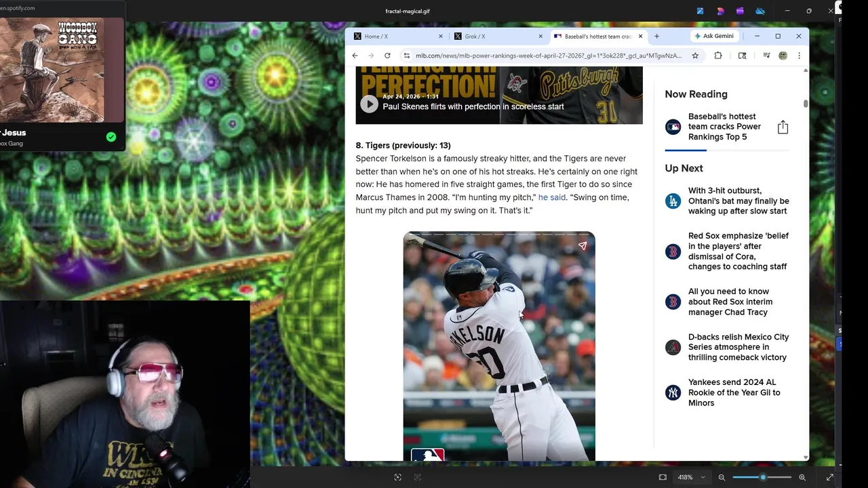The width and height of the screenshot is (868, 488).
Task: Open Red Sox dismissal of Cora article
Action: tap(738, 251)
